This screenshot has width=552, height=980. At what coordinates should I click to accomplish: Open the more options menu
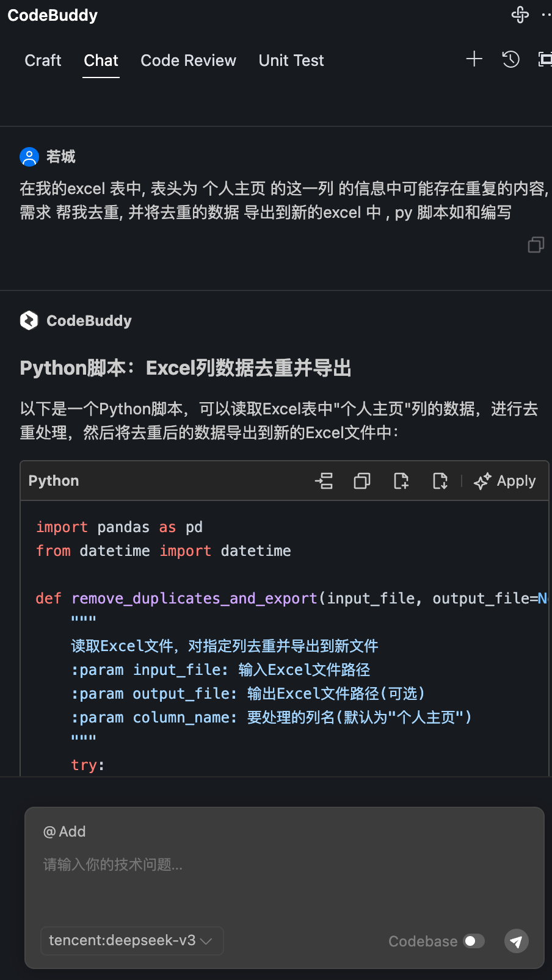pyautogui.click(x=547, y=15)
